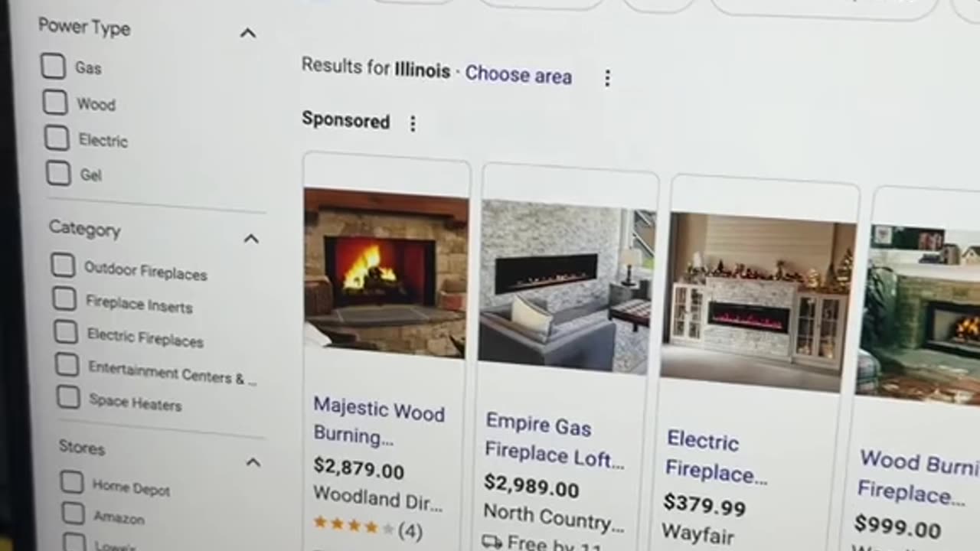Collapse the Category filter section
Screen dimensions: 980x551
tap(250, 239)
